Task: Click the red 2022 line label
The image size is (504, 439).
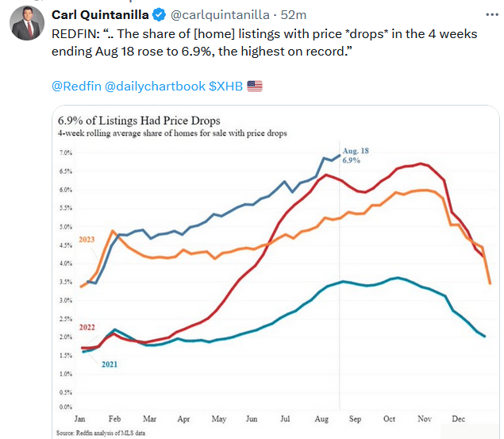Action: click(88, 328)
